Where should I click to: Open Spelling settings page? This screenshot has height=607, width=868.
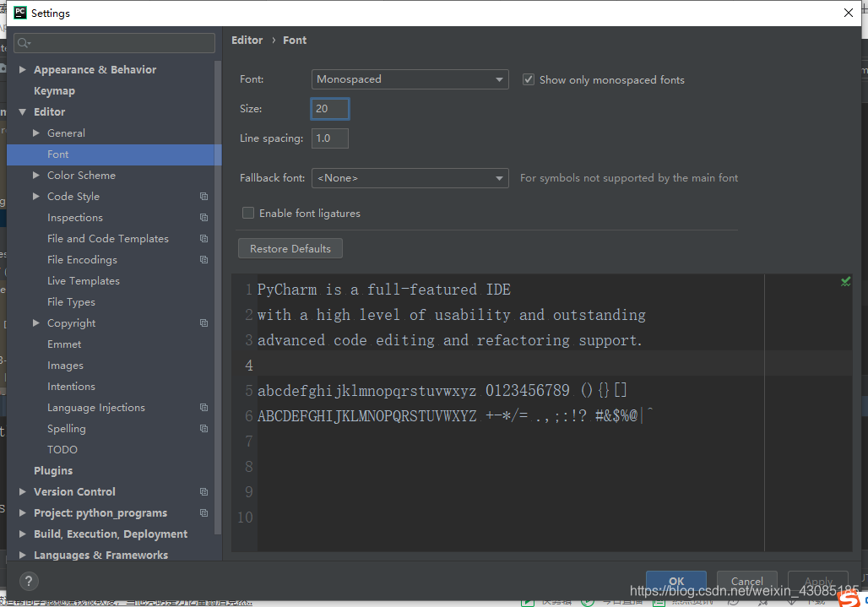67,429
